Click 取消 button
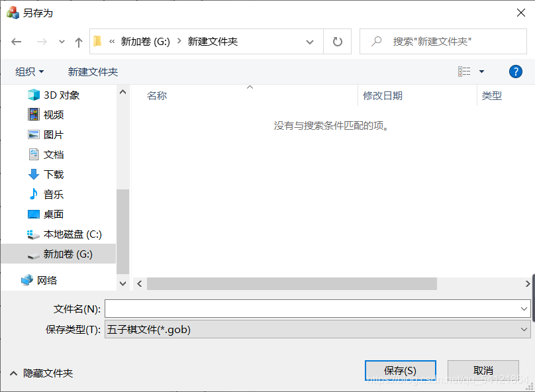 click(483, 371)
